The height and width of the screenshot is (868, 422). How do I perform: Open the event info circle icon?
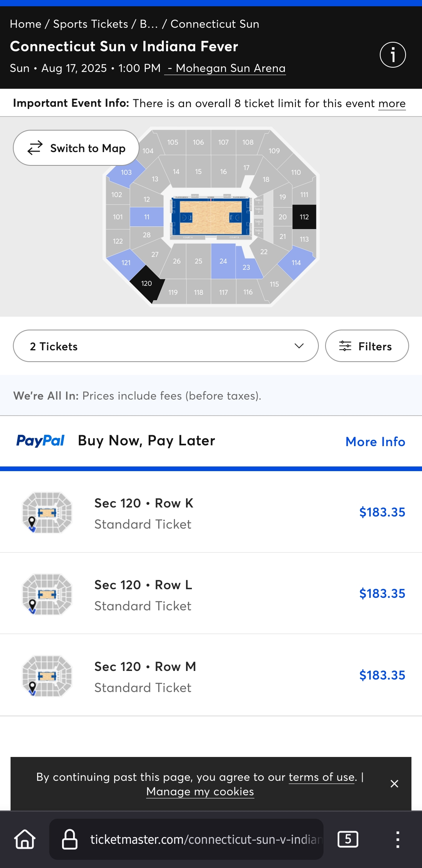(393, 55)
